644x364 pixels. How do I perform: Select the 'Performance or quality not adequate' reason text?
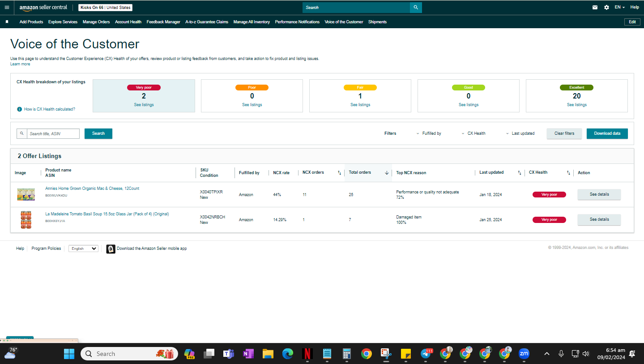coord(427,192)
